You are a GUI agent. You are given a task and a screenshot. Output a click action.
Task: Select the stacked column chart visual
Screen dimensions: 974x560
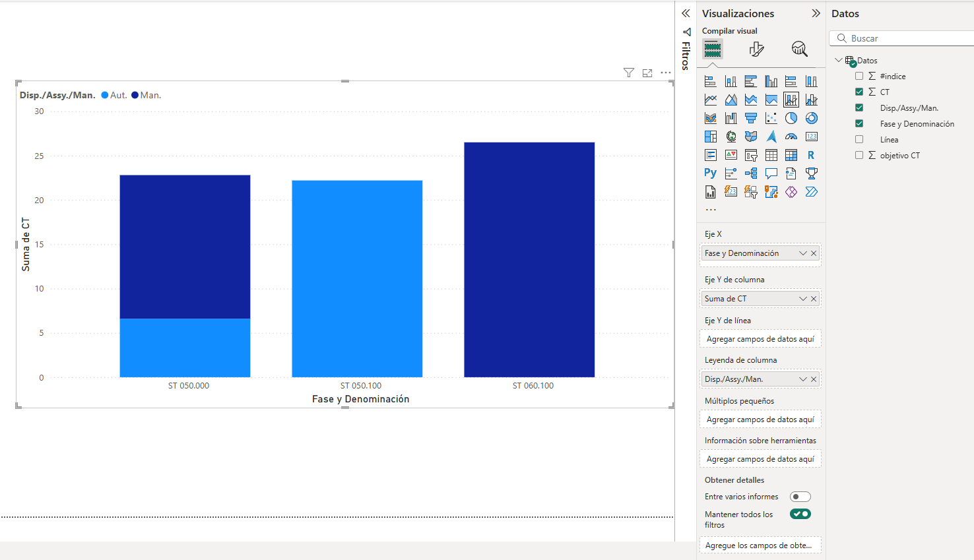(x=731, y=81)
